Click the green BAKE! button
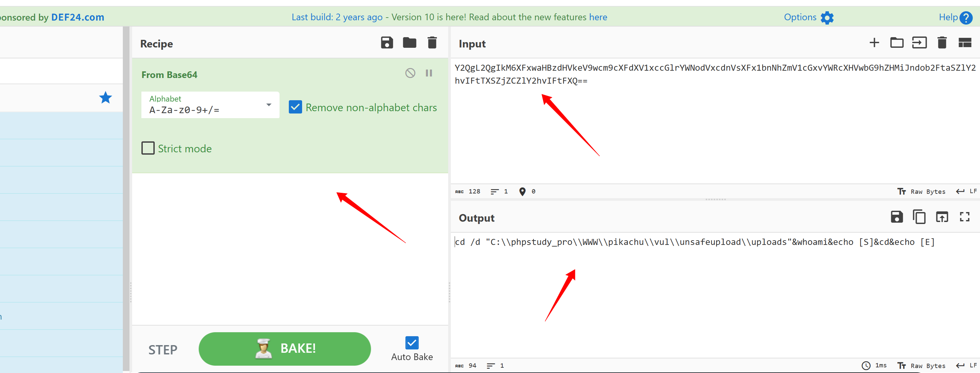The image size is (980, 373). [285, 348]
